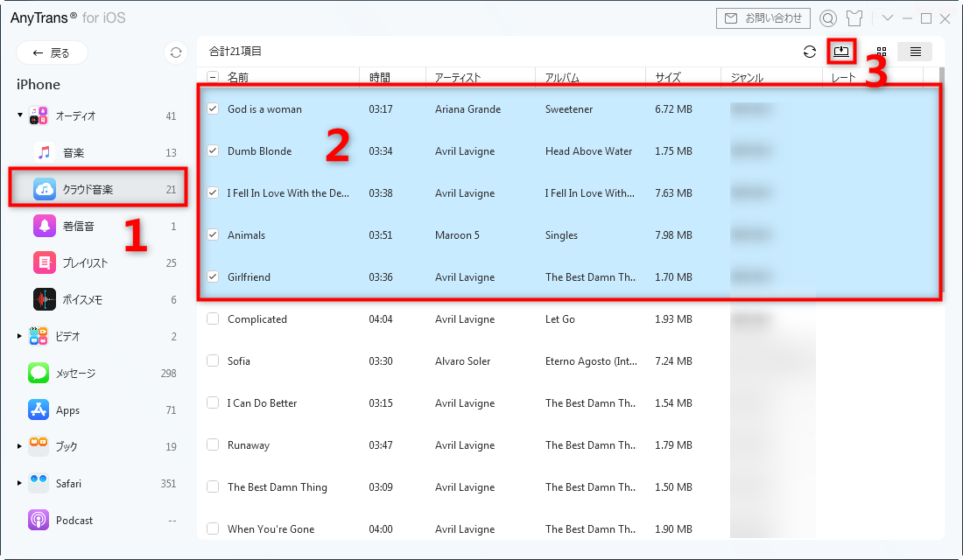
Task: Select プレイリスト in the sidebar
Action: (x=85, y=262)
